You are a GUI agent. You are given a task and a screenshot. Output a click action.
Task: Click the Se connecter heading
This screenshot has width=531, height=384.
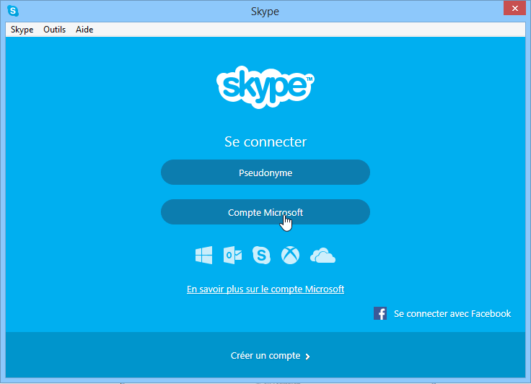coord(265,142)
